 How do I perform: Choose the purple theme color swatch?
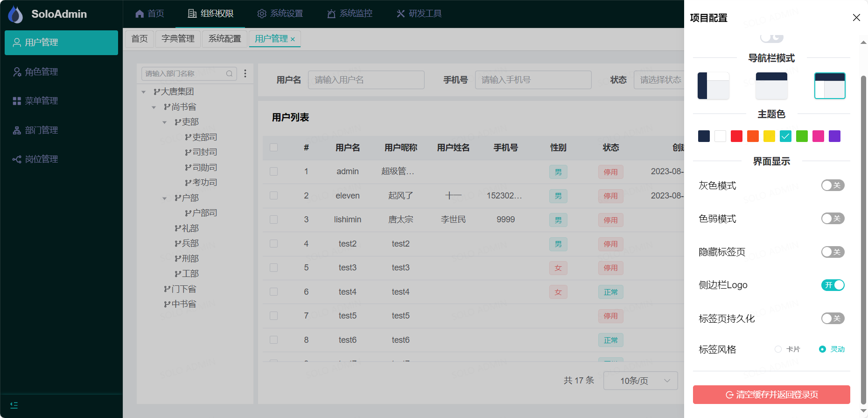pos(834,136)
